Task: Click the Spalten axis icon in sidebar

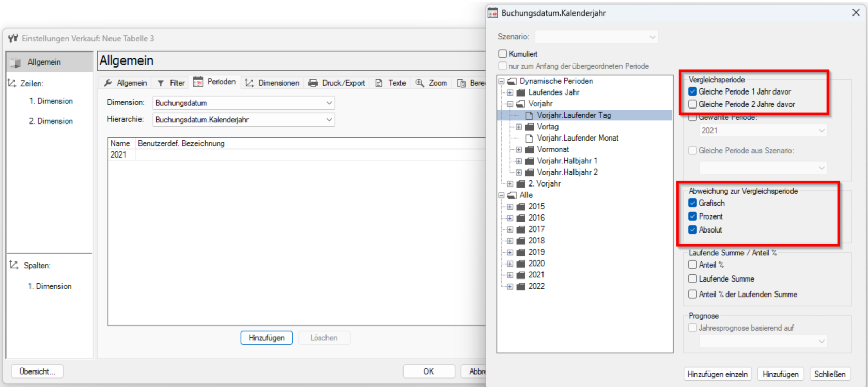Action: [14, 265]
